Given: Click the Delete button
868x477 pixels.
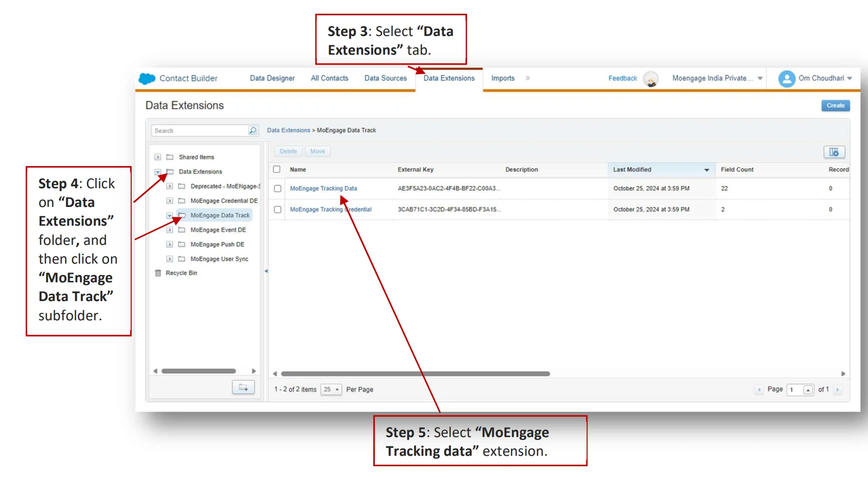Looking at the screenshot, I should pos(289,151).
